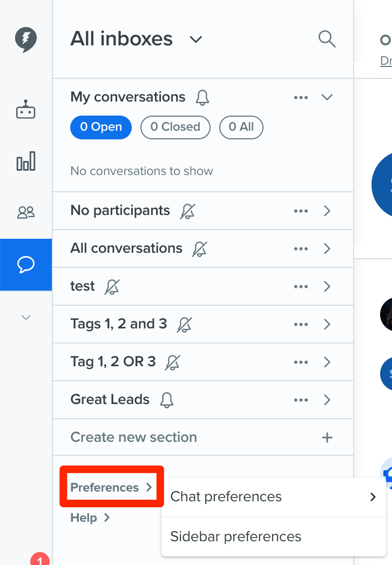The height and width of the screenshot is (565, 392).
Task: Unmute the Tags 1, 2 and 3 bell
Action: coord(184,325)
